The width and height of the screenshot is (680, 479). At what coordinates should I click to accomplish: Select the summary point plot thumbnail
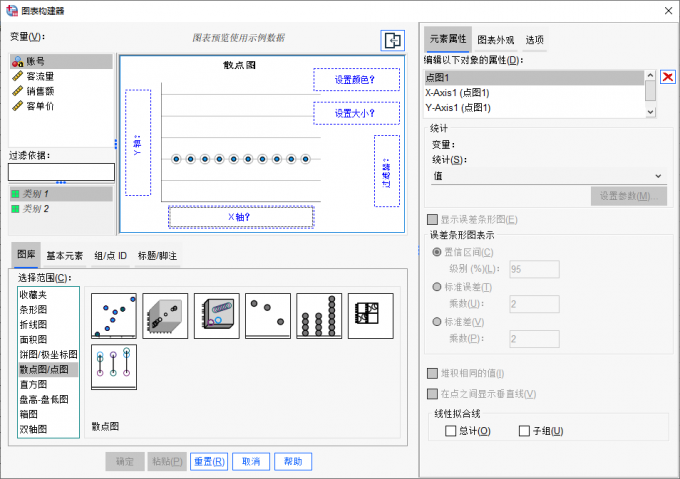(x=268, y=316)
